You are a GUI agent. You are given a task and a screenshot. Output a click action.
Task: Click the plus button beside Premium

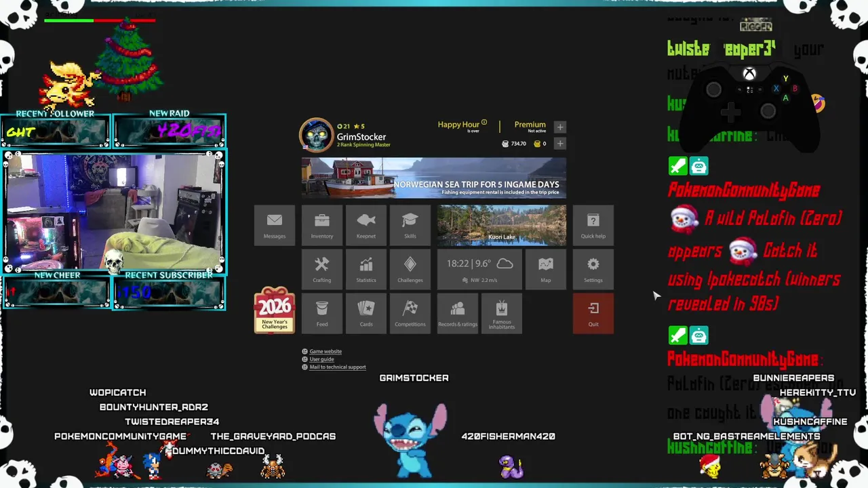(x=560, y=127)
